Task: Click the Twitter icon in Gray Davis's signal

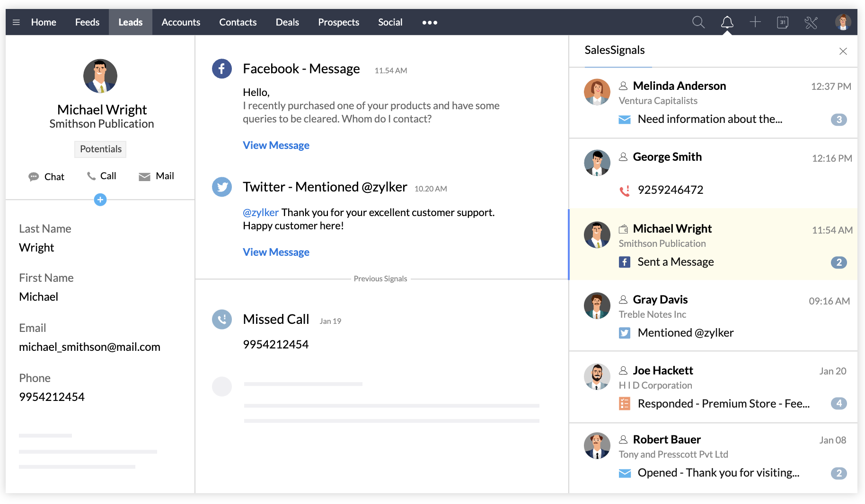Action: click(625, 333)
